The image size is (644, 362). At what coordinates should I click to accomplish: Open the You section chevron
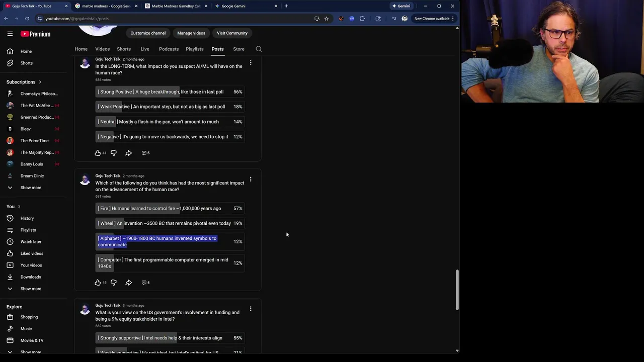[19, 207]
